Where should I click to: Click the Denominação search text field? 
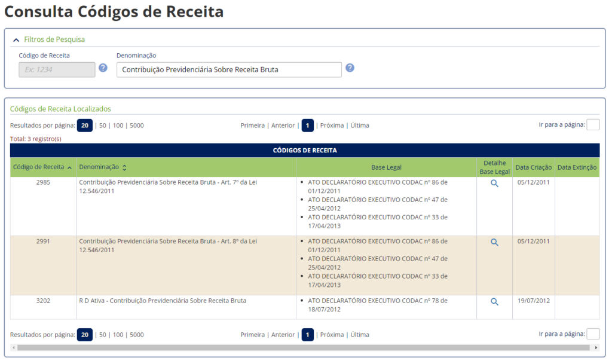click(x=228, y=70)
